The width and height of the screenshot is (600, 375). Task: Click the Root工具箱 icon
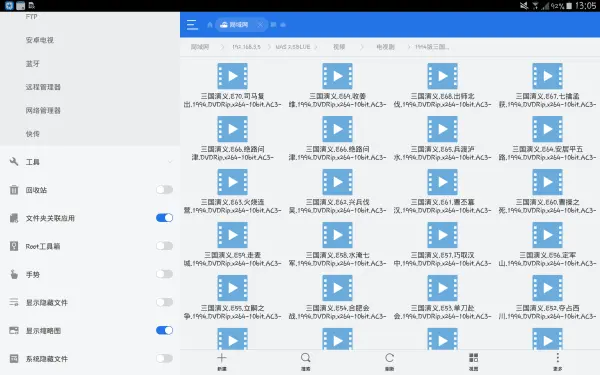pos(14,246)
